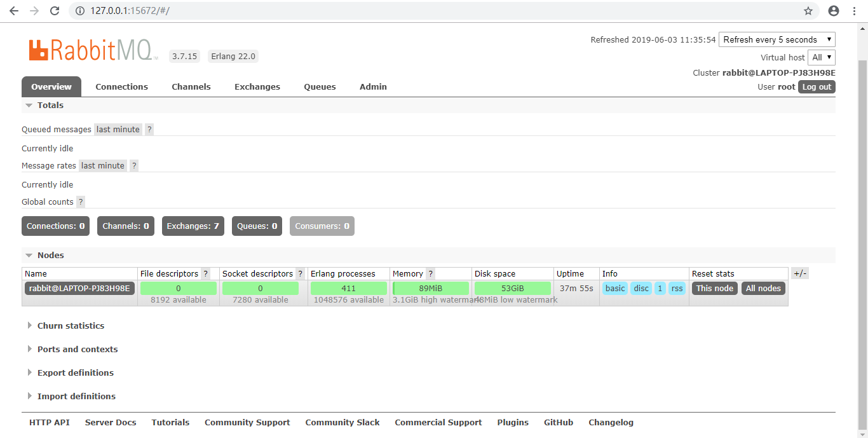Open the Changelog footer link
The image size is (868, 438).
point(611,422)
